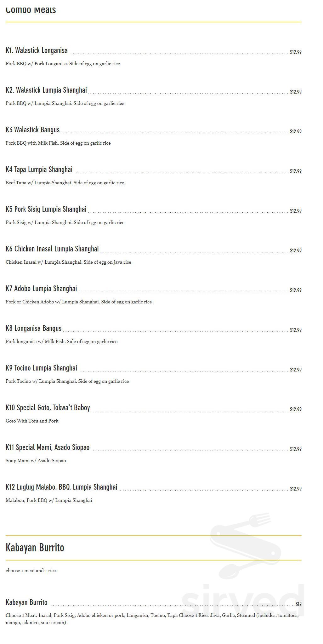Click the "choose 1 meat and 1 rice" note

31,571
